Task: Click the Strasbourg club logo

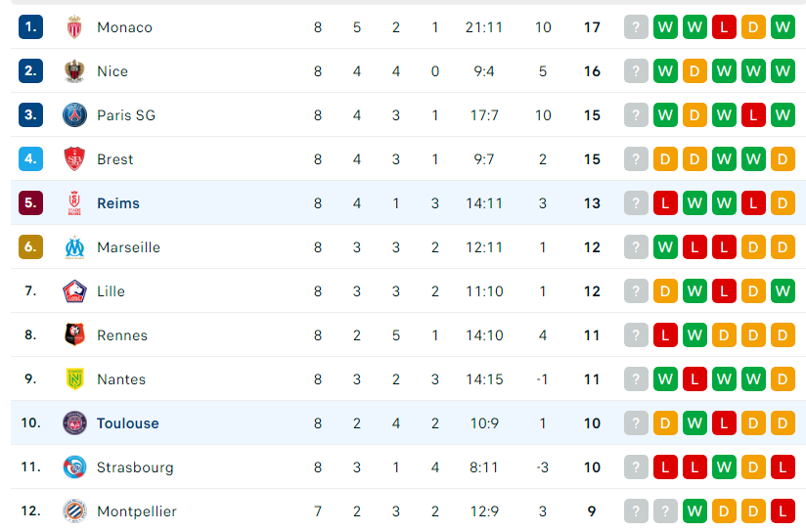Action: coord(74,467)
